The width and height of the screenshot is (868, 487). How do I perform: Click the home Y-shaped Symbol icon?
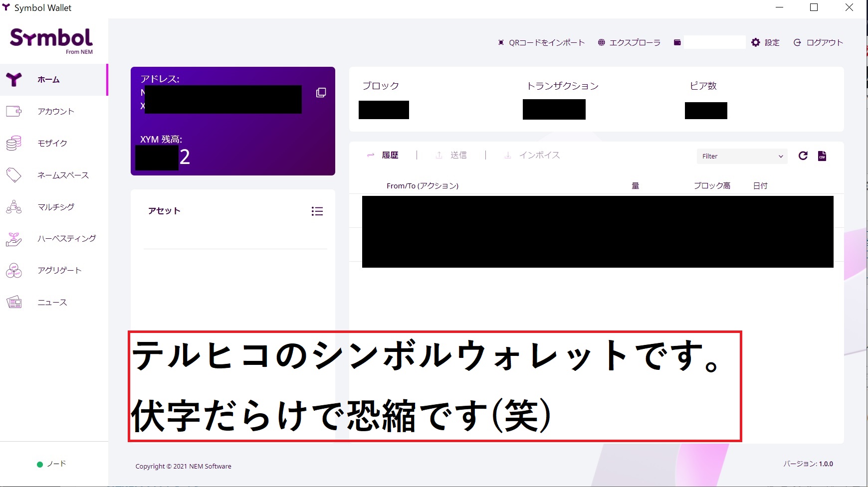pos(14,79)
